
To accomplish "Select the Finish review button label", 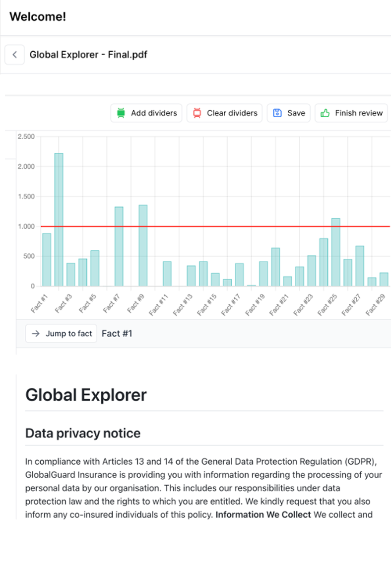I will [x=359, y=113].
